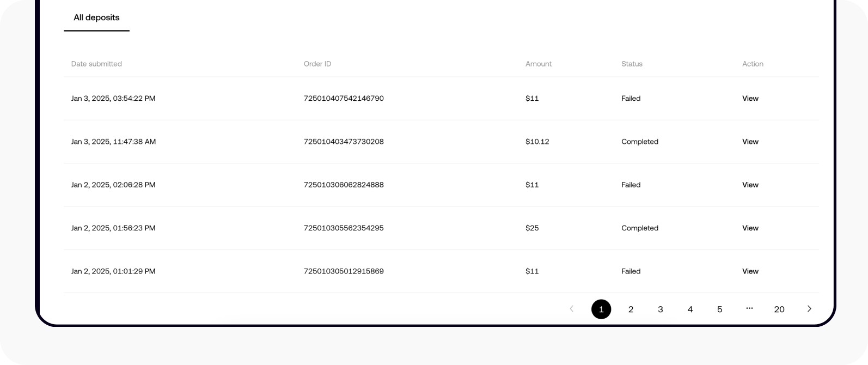Click the Order ID column header
Viewport: 868px width, 365px height.
(317, 64)
